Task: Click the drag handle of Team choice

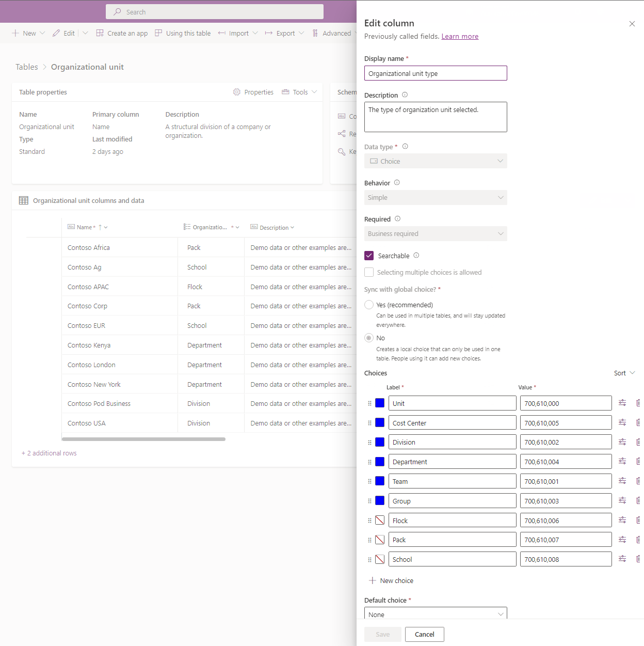Action: [369, 481]
